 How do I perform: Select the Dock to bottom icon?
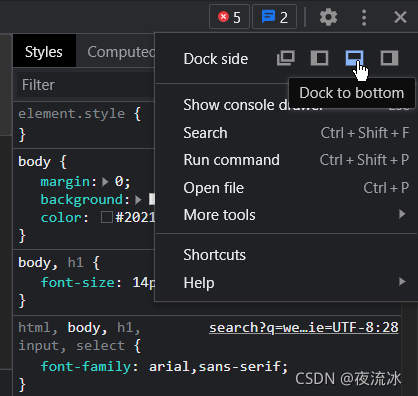pos(354,58)
